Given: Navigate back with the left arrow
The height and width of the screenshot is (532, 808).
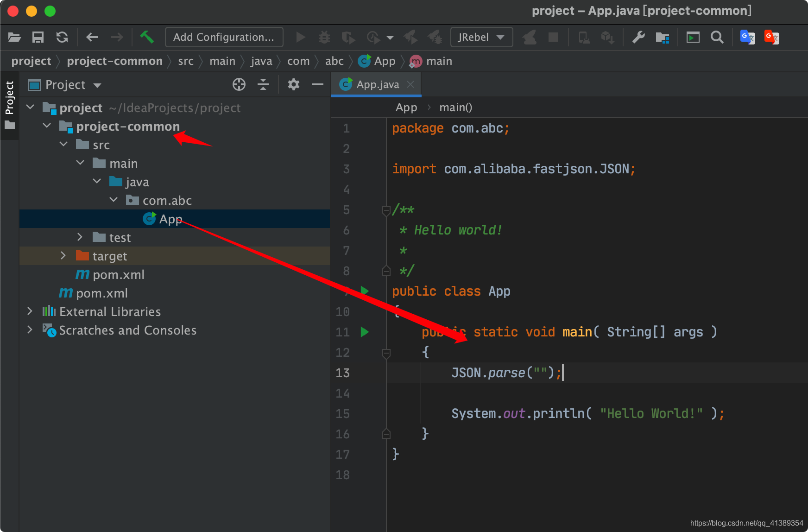Looking at the screenshot, I should coord(92,37).
